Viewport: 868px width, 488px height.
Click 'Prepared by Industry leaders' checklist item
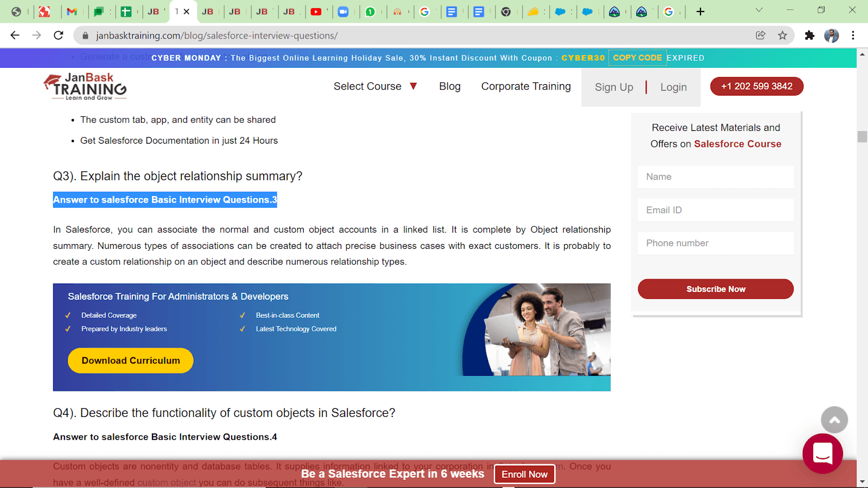point(124,329)
